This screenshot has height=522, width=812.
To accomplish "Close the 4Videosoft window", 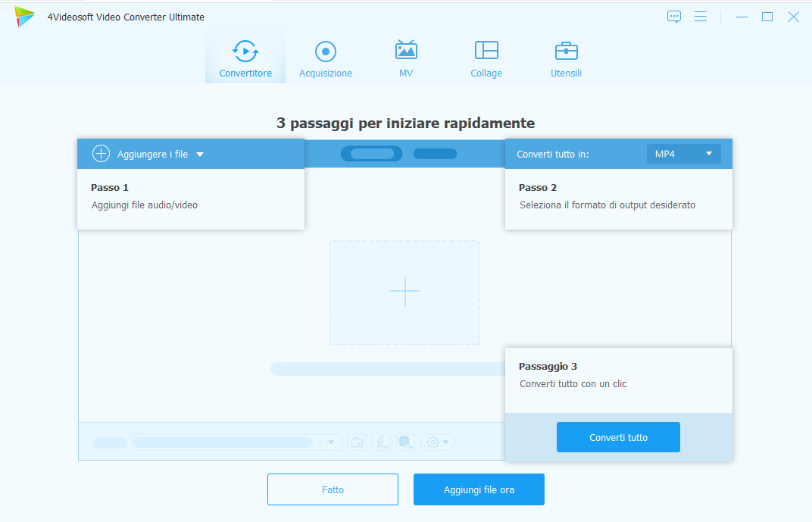I will click(793, 17).
